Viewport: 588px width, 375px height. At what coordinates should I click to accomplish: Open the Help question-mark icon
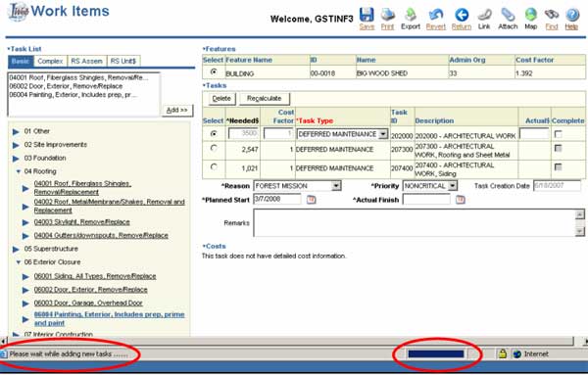point(572,15)
